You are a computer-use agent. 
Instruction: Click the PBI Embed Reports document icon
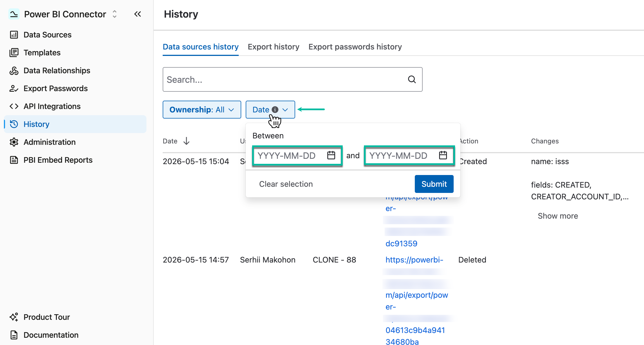[14, 160]
